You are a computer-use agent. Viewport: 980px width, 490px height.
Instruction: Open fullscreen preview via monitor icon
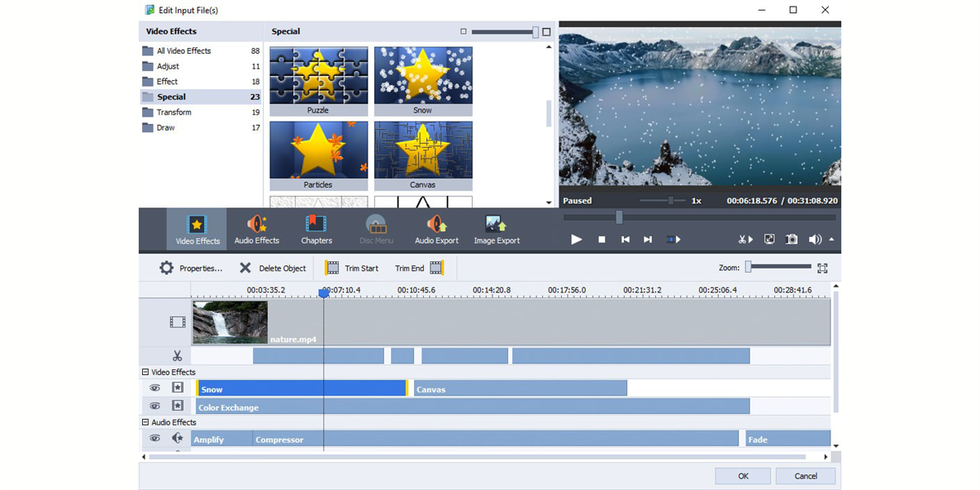768,239
